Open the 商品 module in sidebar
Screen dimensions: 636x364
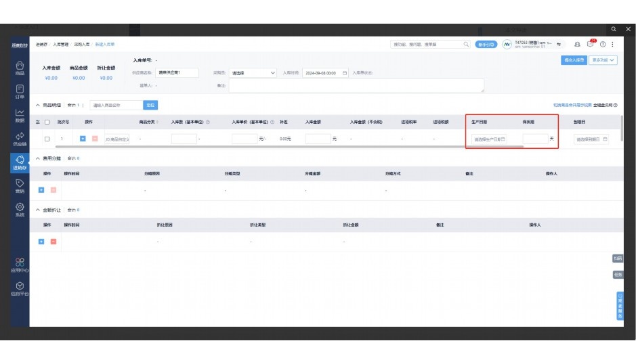tap(20, 68)
